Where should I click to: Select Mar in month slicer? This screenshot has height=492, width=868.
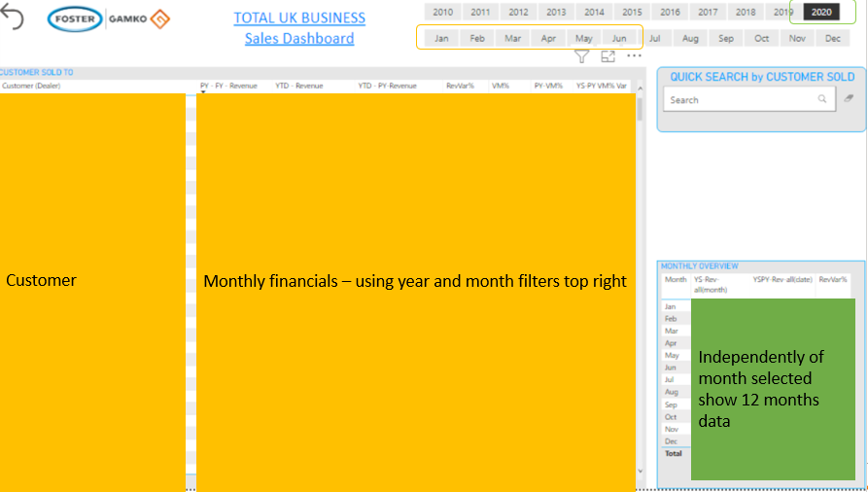tap(512, 38)
